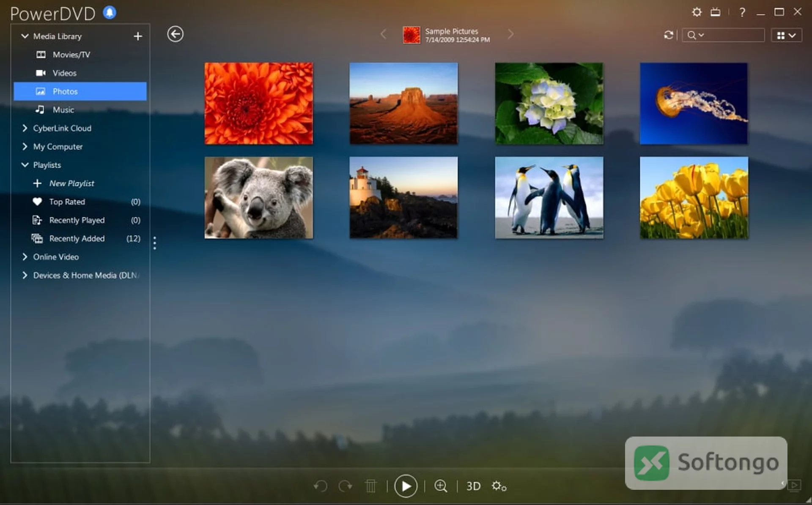Select the penguins photo thumbnail
Screen dimensions: 812x505
549,198
